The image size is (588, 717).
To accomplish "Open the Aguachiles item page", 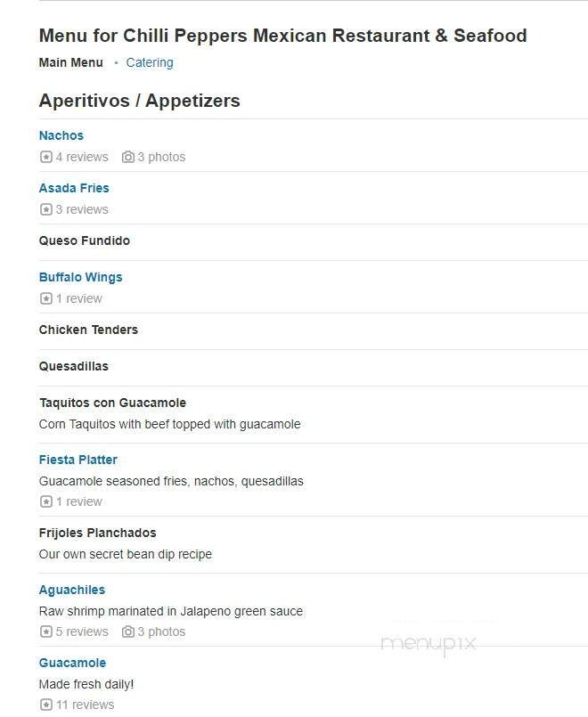I will tap(71, 590).
